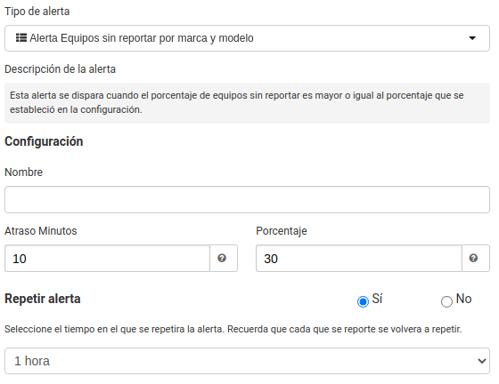499x384 pixels.
Task: Select the 1 hora repeat time box
Action: tap(247, 361)
